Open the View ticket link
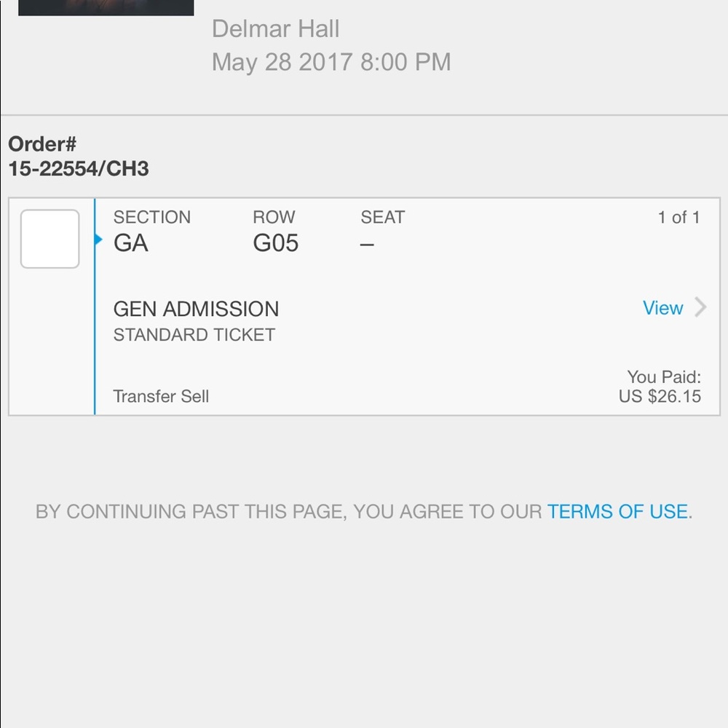 pos(662,308)
